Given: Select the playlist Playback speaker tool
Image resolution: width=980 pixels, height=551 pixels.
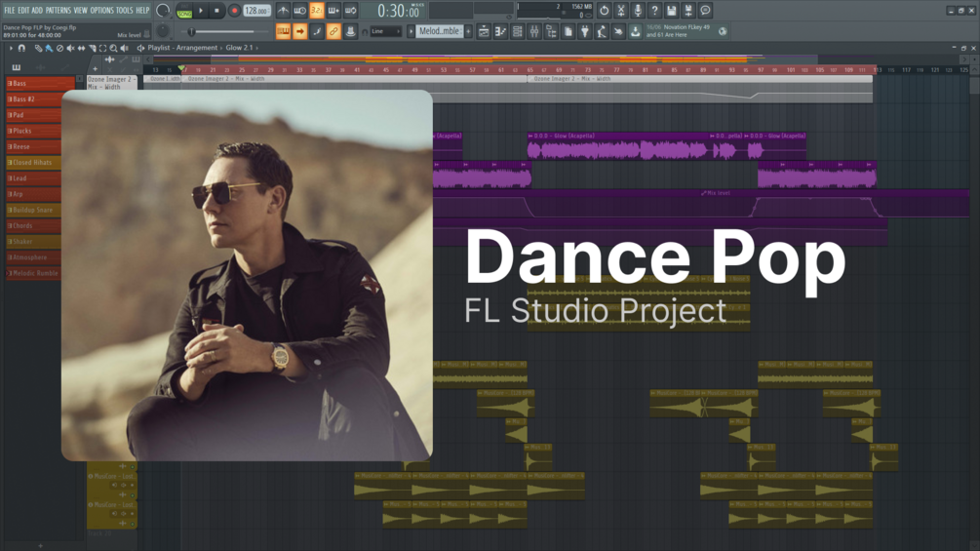Looking at the screenshot, I should [125, 48].
